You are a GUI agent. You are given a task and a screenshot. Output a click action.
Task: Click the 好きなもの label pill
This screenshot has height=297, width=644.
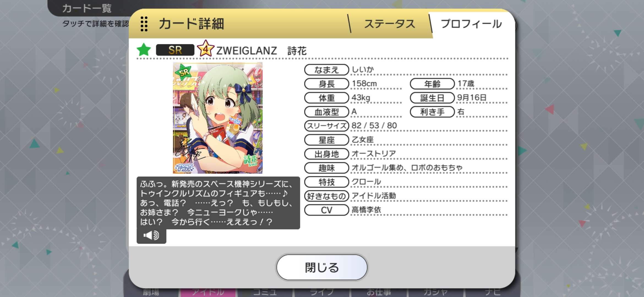tap(327, 196)
